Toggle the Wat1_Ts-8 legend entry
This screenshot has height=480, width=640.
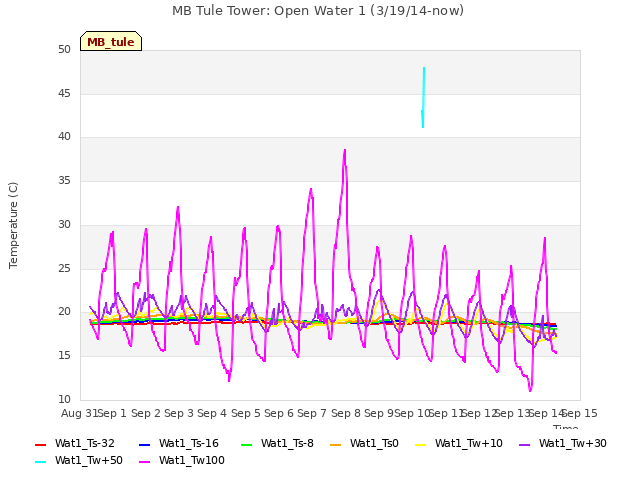pos(277,444)
